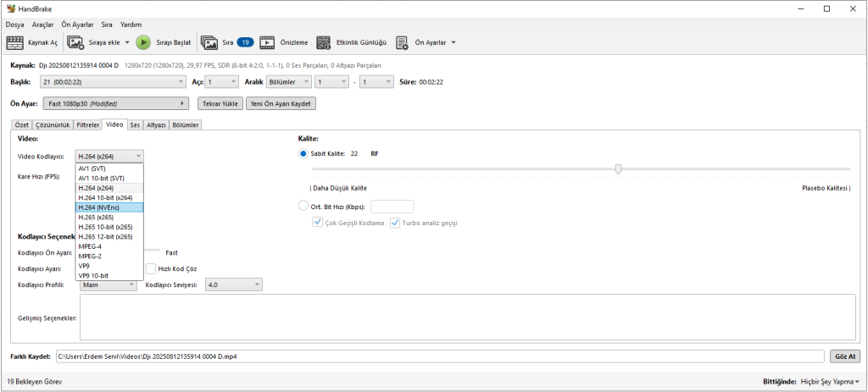This screenshot has height=392, width=868.
Task: Select the Ort. Bit Hızı radio button
Action: [x=303, y=206]
